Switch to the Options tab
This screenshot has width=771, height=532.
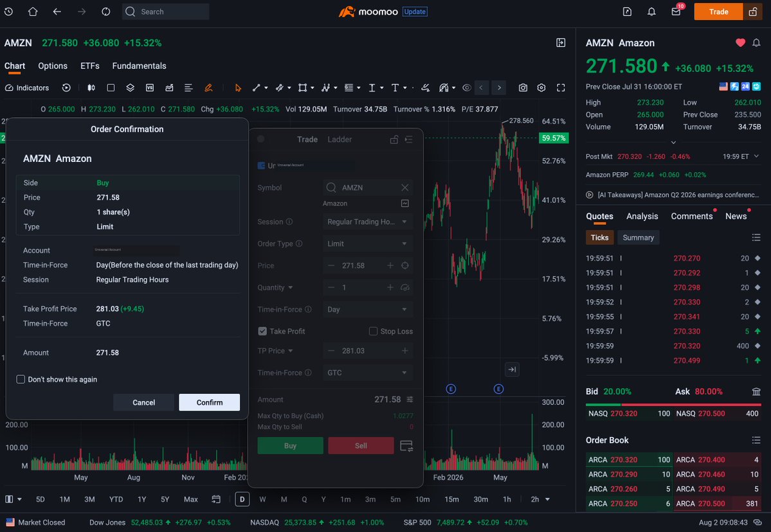53,66
